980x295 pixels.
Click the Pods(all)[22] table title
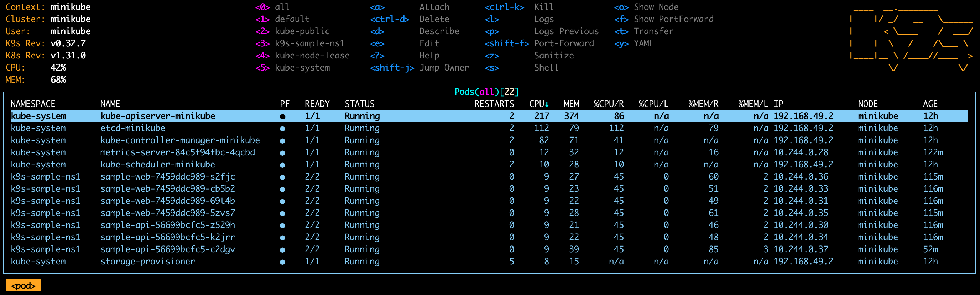tap(486, 92)
